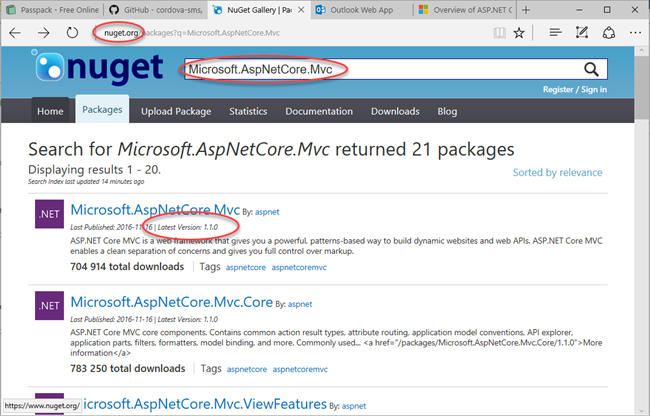Click aspnetcoremvc tag under Mvc package

(299, 268)
